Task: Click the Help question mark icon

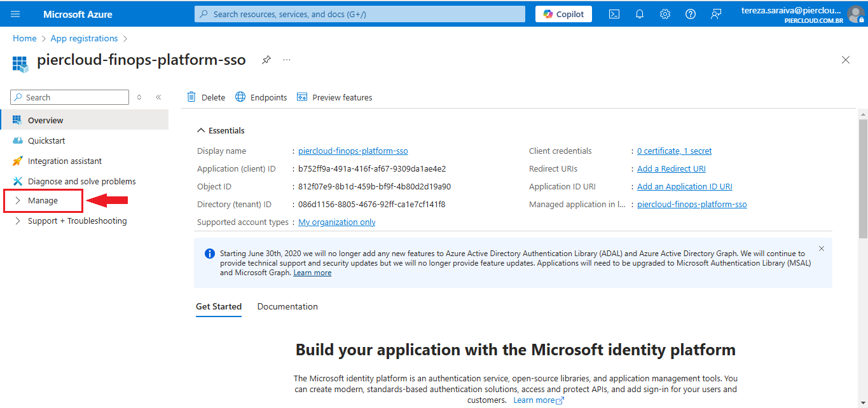Action: [691, 14]
